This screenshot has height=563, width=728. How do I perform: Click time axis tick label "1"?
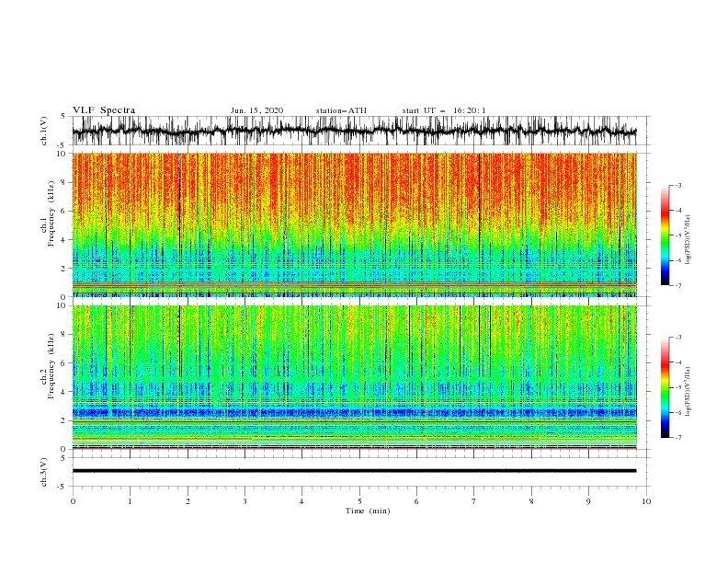(x=130, y=501)
